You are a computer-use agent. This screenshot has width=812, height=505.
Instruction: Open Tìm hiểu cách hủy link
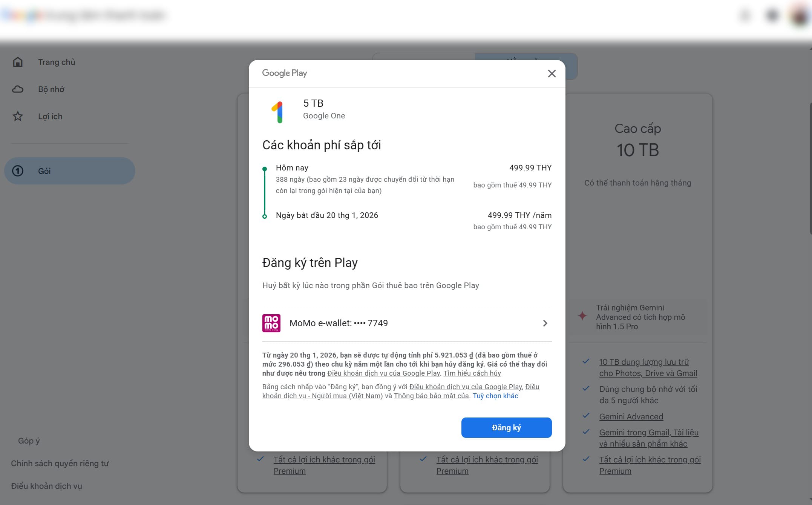(472, 373)
